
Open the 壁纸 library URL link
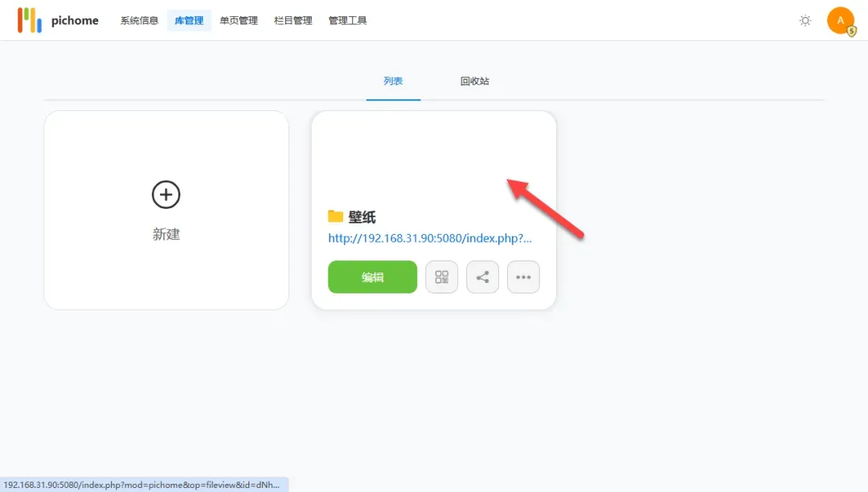pos(430,239)
